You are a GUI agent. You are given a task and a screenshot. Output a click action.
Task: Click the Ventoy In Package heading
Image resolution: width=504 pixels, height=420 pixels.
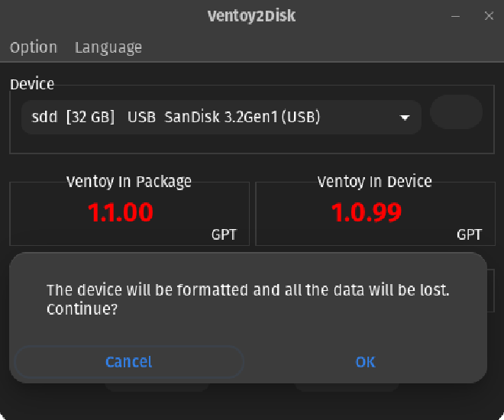(x=129, y=182)
